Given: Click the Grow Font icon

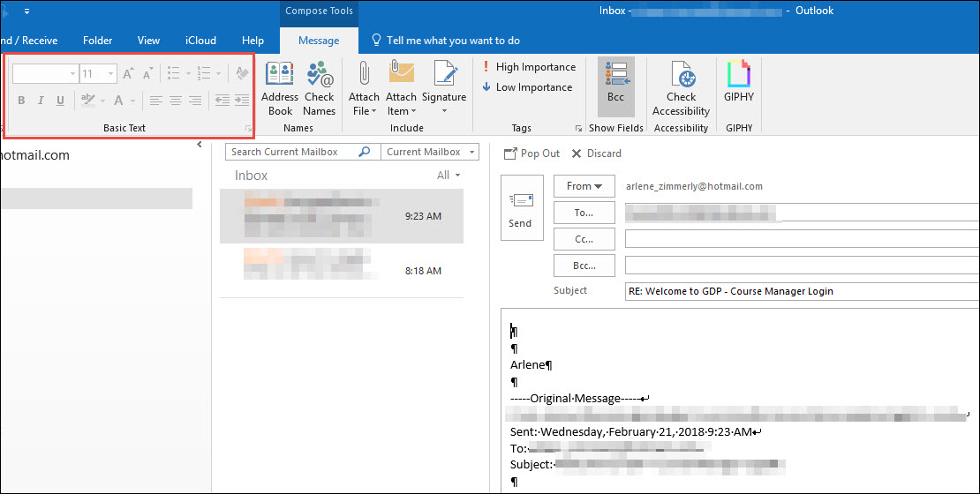Looking at the screenshot, I should click(x=127, y=74).
